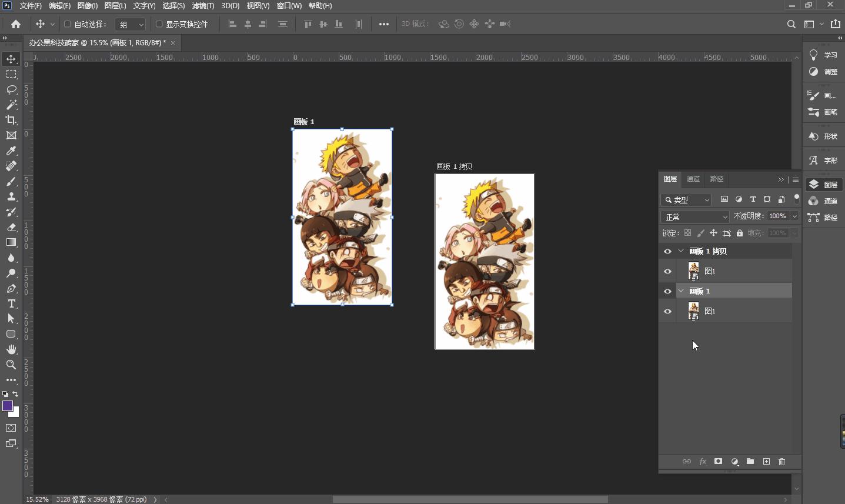Select the Spot Healing Brush tool

(x=11, y=166)
